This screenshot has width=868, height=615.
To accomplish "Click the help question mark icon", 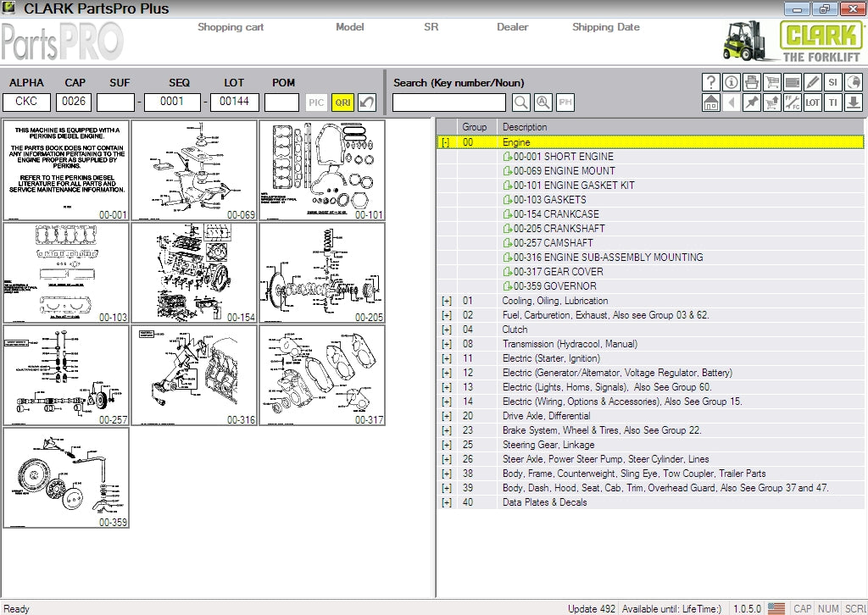I will (x=711, y=82).
